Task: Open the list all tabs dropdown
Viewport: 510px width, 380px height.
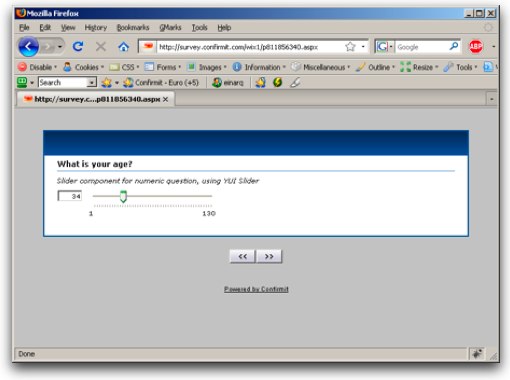Action: [x=491, y=99]
